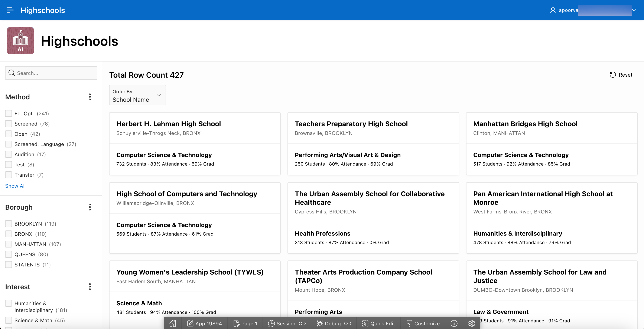Check the Humanities & Interdisciplinary interest filter
644x329 pixels.
tap(9, 303)
